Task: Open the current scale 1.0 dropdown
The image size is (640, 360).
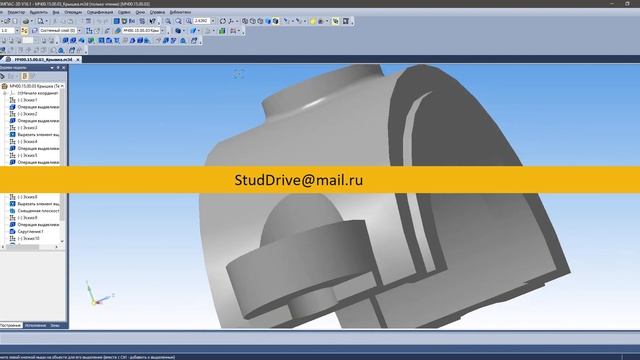Action: click(17, 31)
